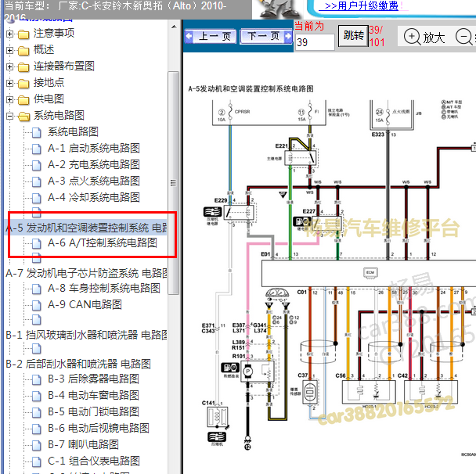Open A-9 CAN电路图
Viewport: 476px width, 474px height.
pyautogui.click(x=85, y=304)
